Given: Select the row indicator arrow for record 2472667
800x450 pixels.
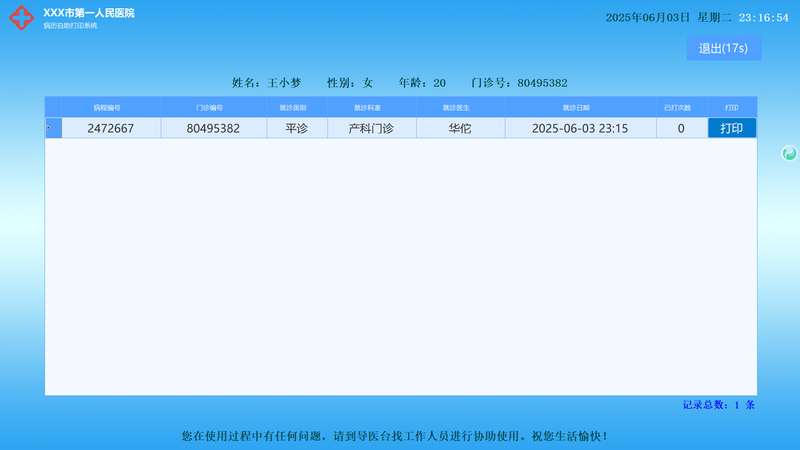Looking at the screenshot, I should (54, 128).
